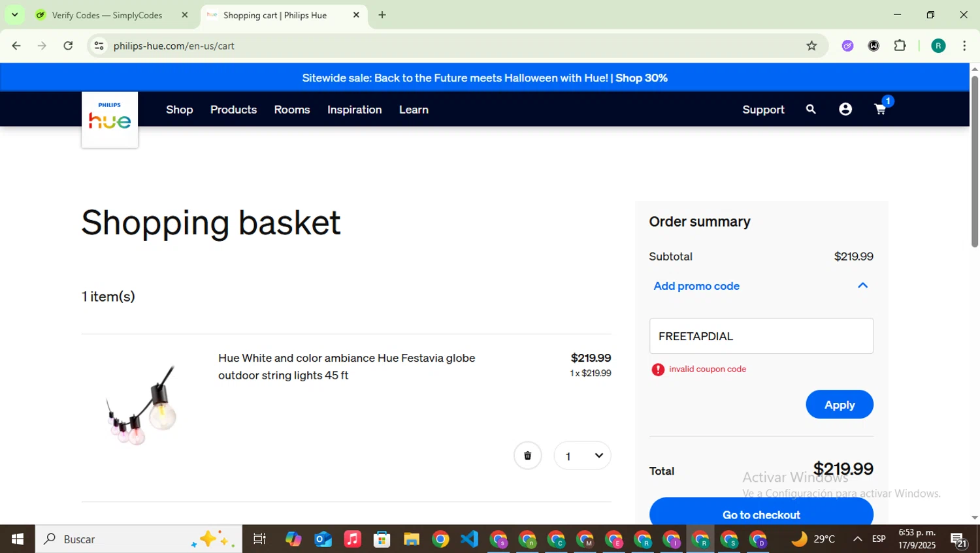The height and width of the screenshot is (553, 980).
Task: Open File Explorer from taskbar
Action: [x=411, y=539]
